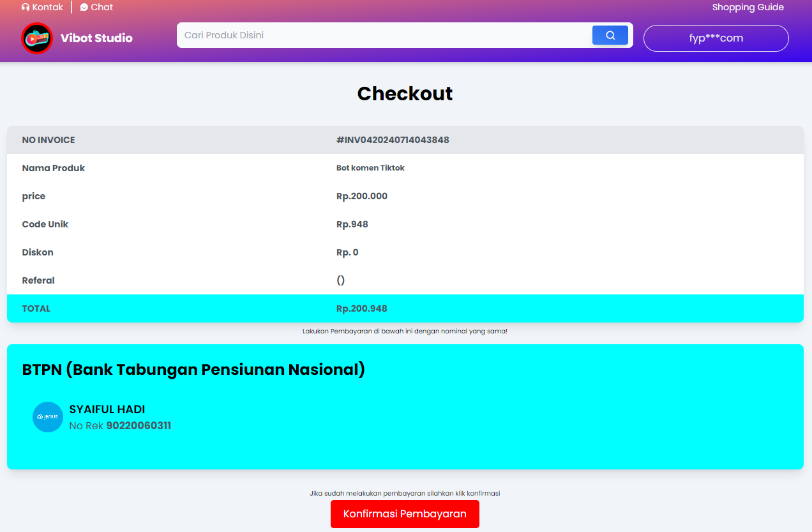This screenshot has height=532, width=812.
Task: Click the headphone Kontak icon
Action: point(26,8)
